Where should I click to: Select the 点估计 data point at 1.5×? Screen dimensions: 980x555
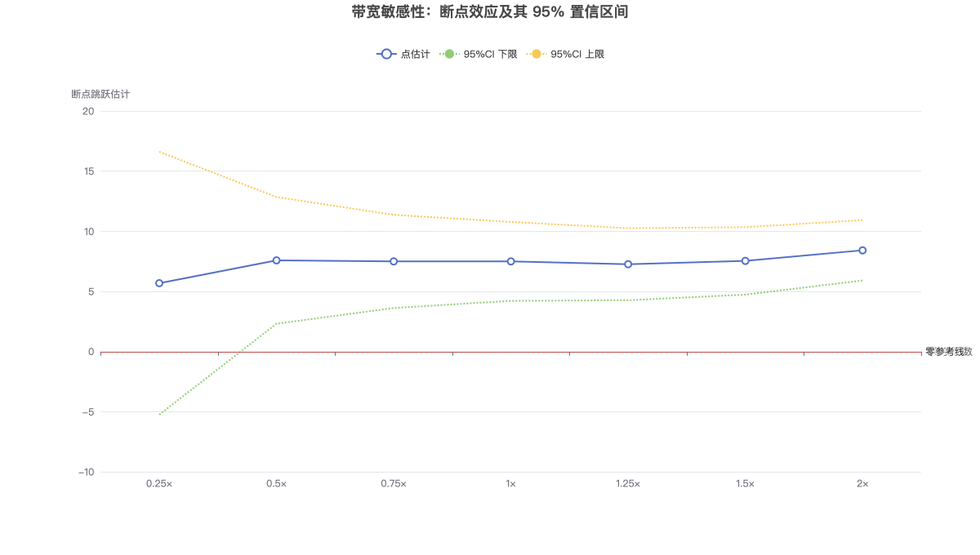(745, 261)
